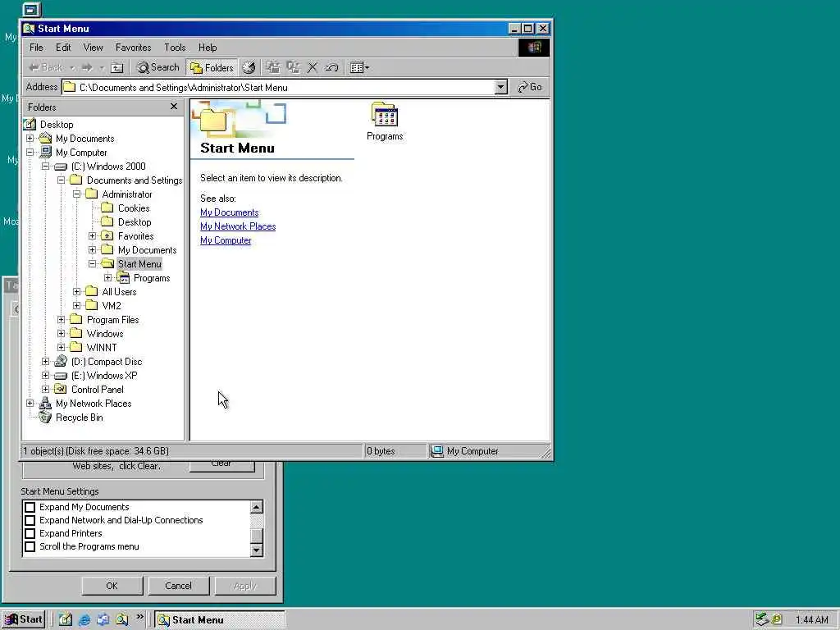The image size is (840, 630).
Task: Select the Control Panel icon in the tree
Action: click(x=61, y=390)
